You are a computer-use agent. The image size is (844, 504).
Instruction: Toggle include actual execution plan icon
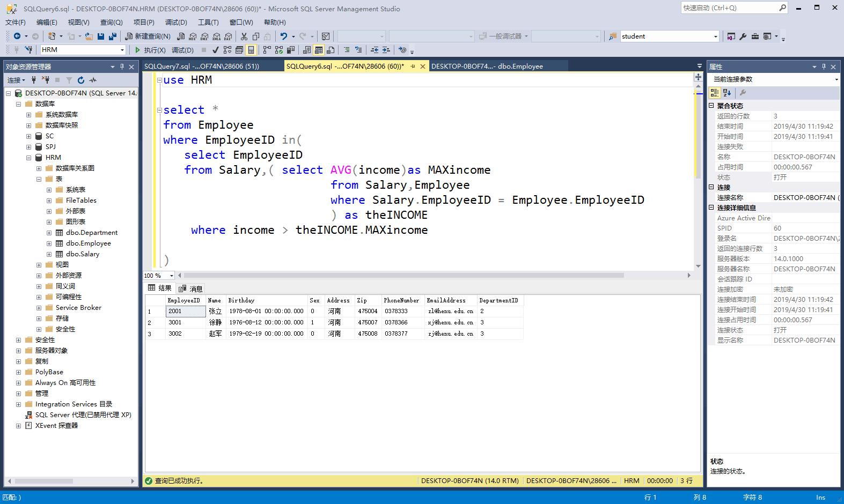[267, 50]
